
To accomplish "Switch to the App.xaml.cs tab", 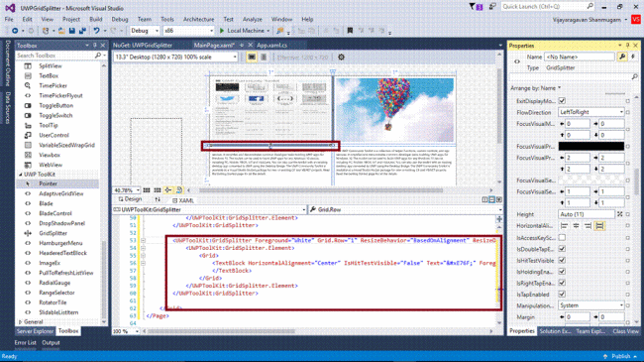I will (x=271, y=46).
